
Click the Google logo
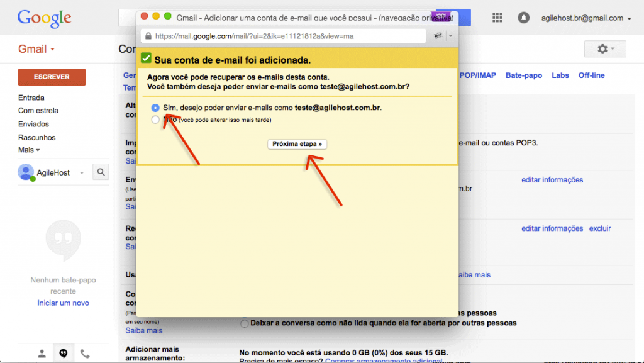click(45, 18)
